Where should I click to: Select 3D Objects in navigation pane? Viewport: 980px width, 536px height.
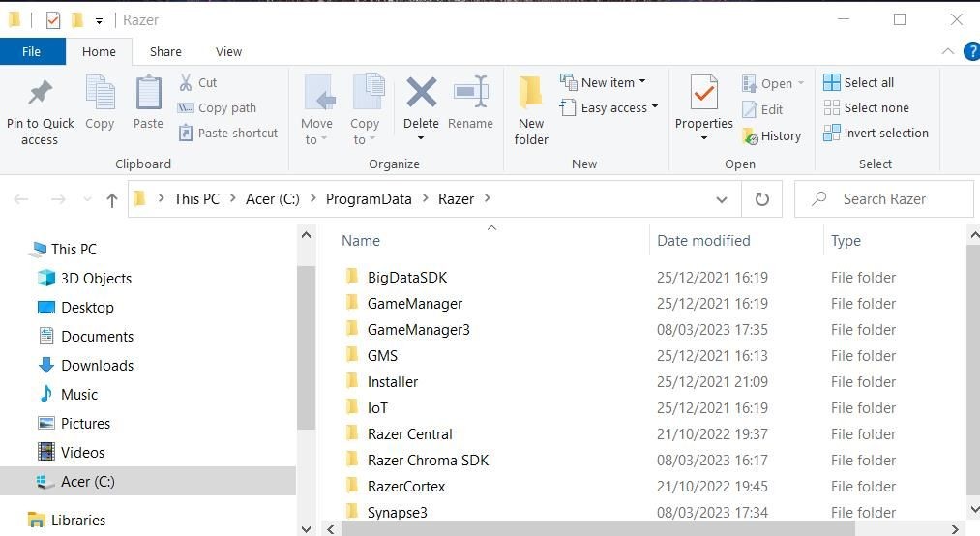point(96,279)
